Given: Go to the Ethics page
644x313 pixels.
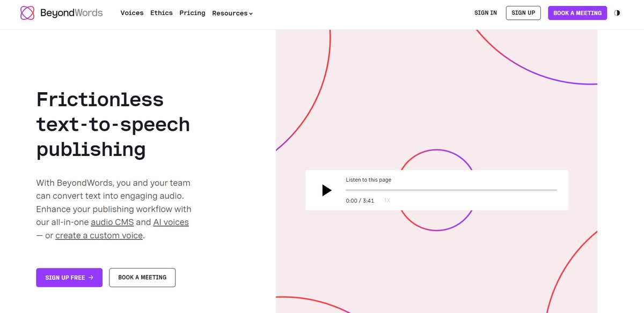Looking at the screenshot, I should pyautogui.click(x=162, y=13).
